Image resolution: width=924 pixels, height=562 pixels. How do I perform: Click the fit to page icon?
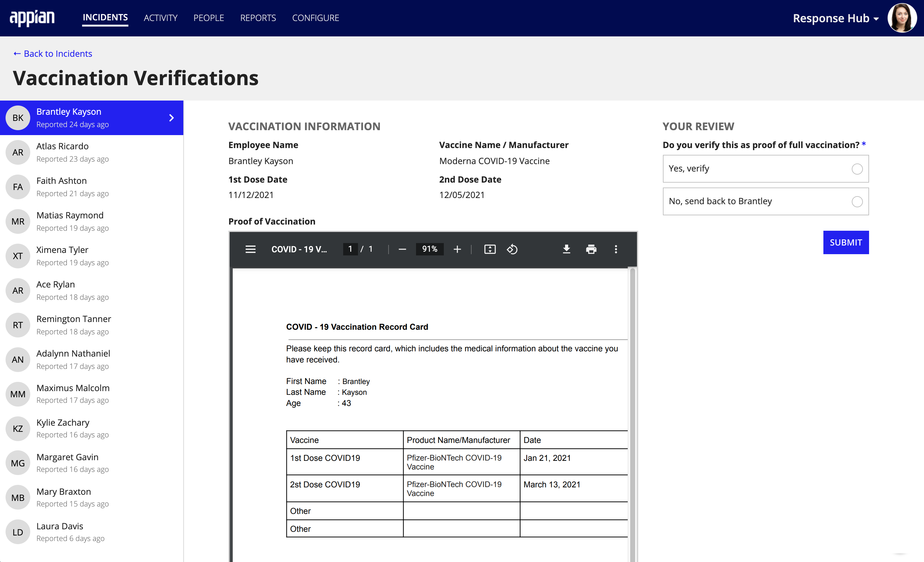point(490,249)
